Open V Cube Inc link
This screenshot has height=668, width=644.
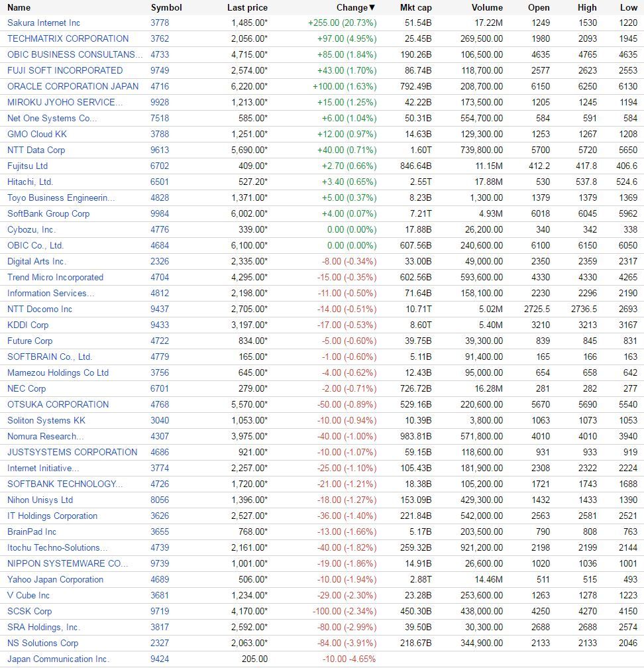point(28,595)
